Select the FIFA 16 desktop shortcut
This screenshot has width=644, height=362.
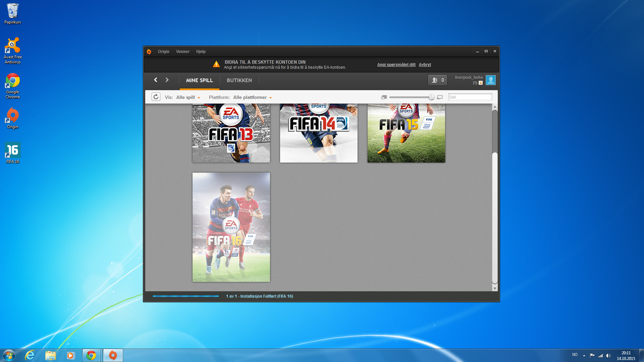13,153
